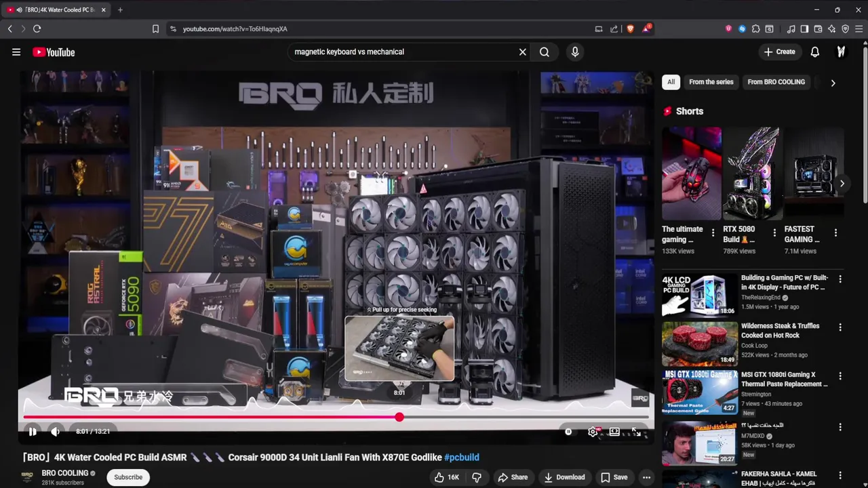Close the BRO 4K Water Cooled tab
868x488 pixels.
click(x=104, y=9)
